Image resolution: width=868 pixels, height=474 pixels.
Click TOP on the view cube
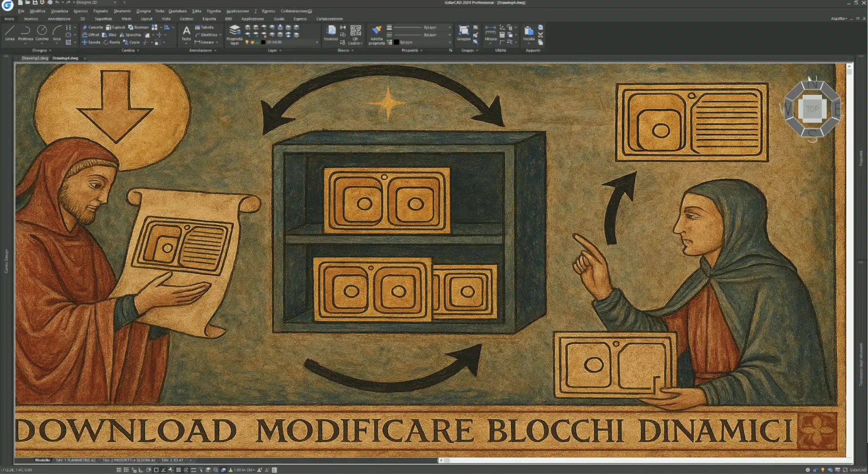812,109
